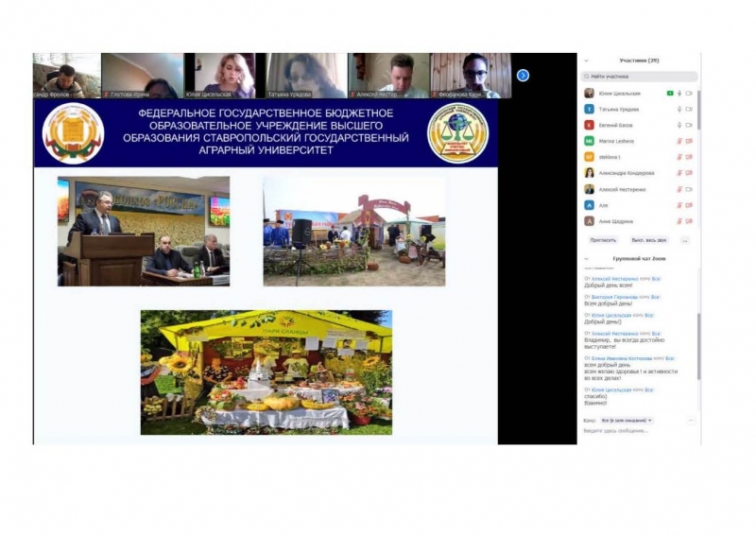This screenshot has height=536, width=756.
Task: Open the chat recipient dropdown 'Все'
Action: [627, 420]
